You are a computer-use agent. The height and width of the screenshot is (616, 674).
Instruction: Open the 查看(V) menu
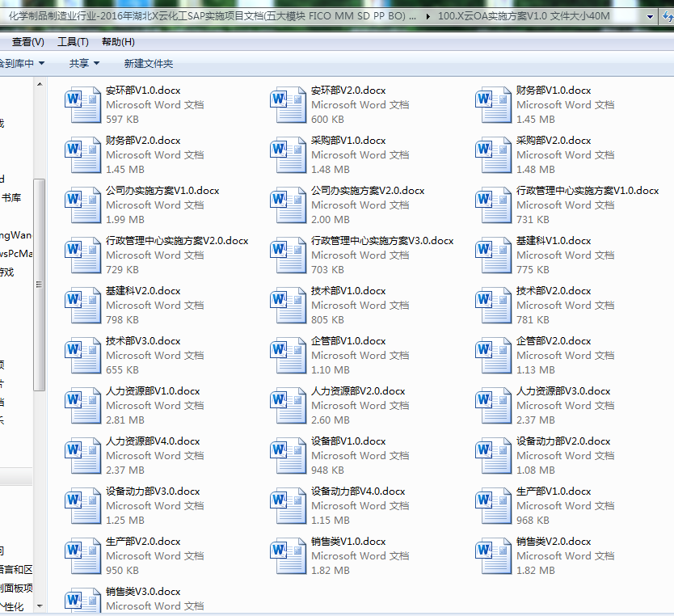click(27, 42)
